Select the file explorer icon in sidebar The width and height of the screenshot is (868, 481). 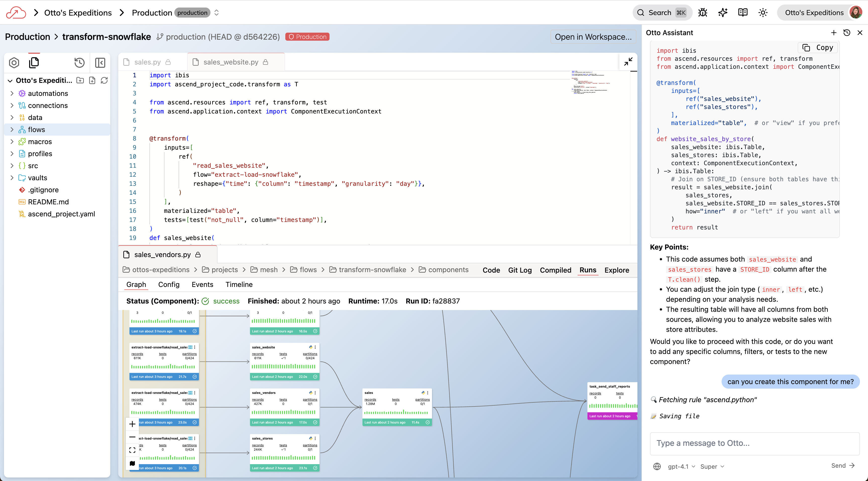(x=34, y=63)
